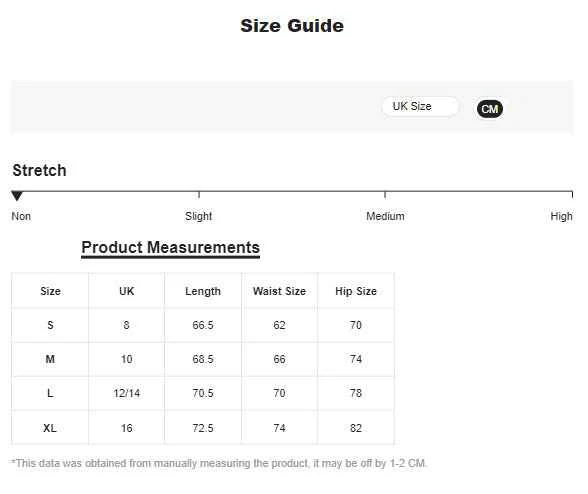Viewport: 588px width, 494px height.
Task: Select the S size row label
Action: point(50,325)
